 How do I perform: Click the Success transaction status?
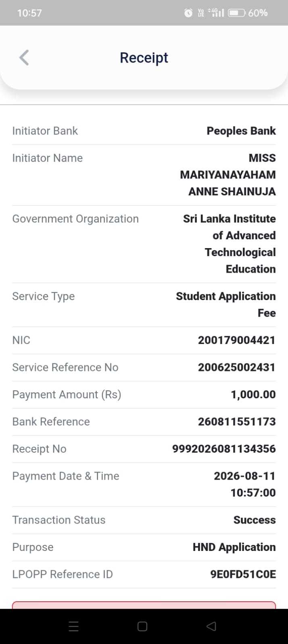(255, 520)
